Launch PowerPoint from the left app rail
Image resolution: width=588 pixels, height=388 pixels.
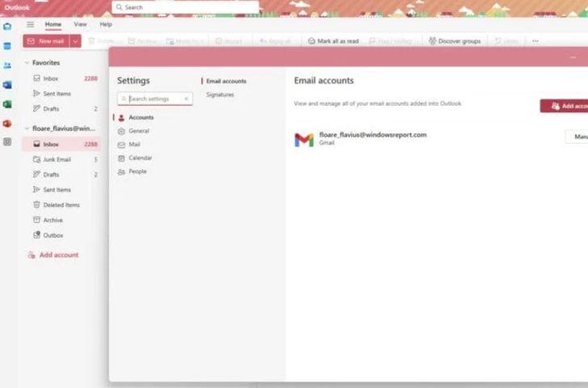point(7,124)
